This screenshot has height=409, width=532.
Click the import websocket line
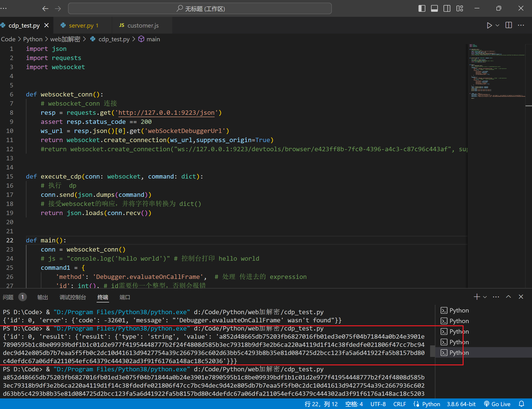55,67
